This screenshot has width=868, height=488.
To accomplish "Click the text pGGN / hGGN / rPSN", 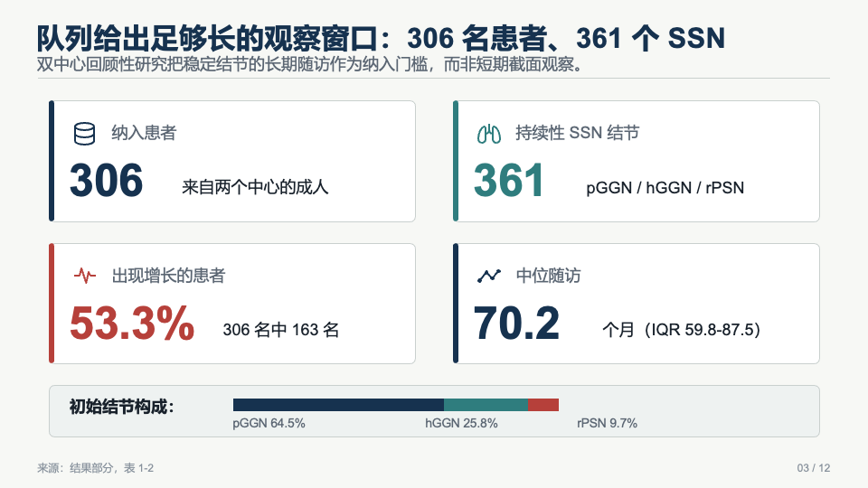I will 665,188.
